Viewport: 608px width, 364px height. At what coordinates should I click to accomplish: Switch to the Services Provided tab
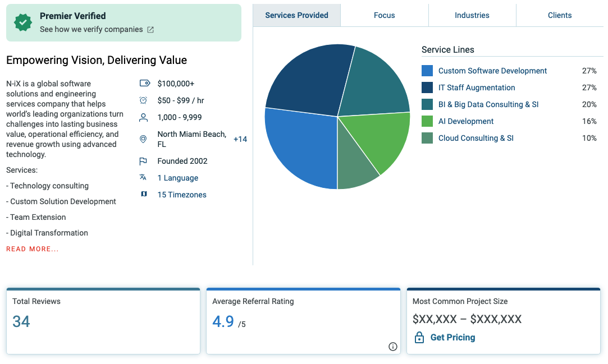click(x=296, y=16)
